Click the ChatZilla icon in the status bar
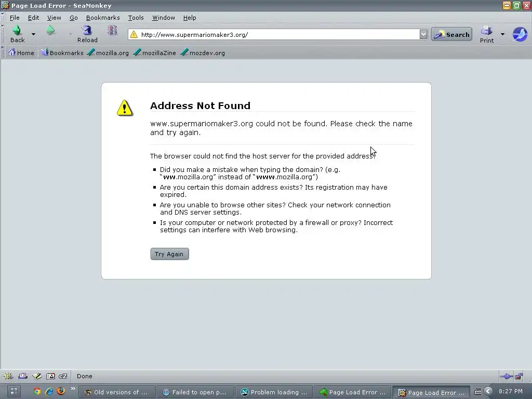532x399 pixels. (x=63, y=376)
